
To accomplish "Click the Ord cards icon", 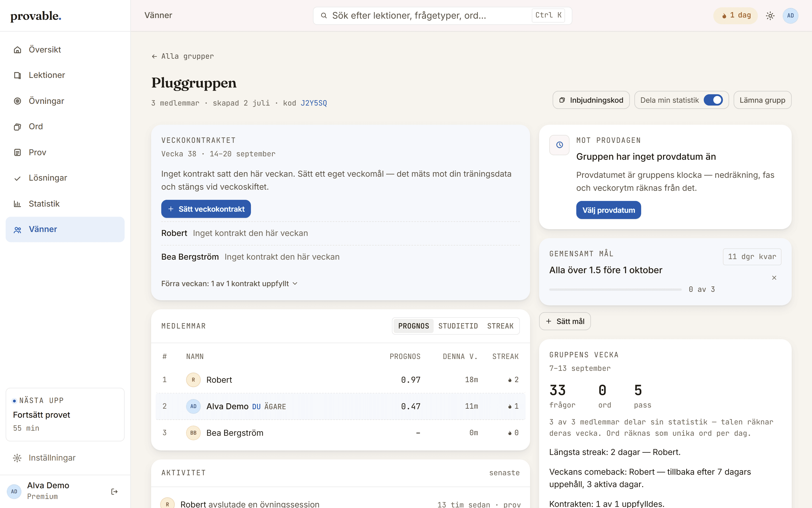I will pyautogui.click(x=17, y=127).
